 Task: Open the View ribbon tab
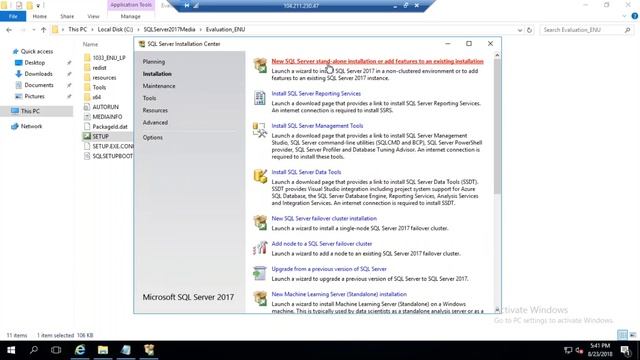[x=93, y=16]
